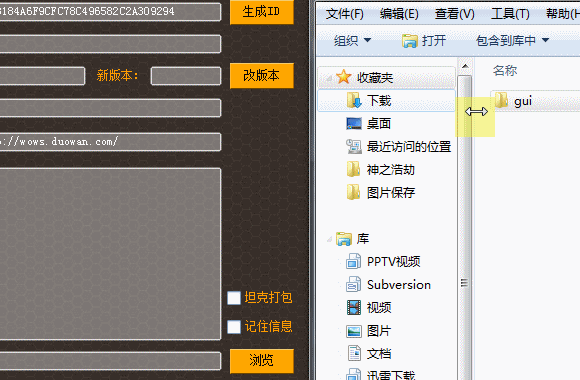The height and width of the screenshot is (380, 580).
Task: Select the 桌面 desktop icon
Action: click(x=354, y=124)
